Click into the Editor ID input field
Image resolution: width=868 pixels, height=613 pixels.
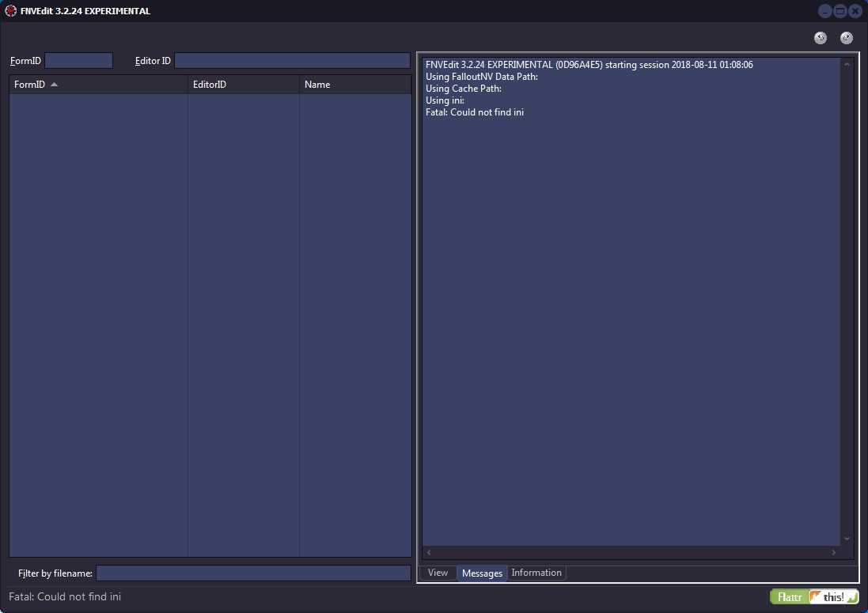click(292, 61)
